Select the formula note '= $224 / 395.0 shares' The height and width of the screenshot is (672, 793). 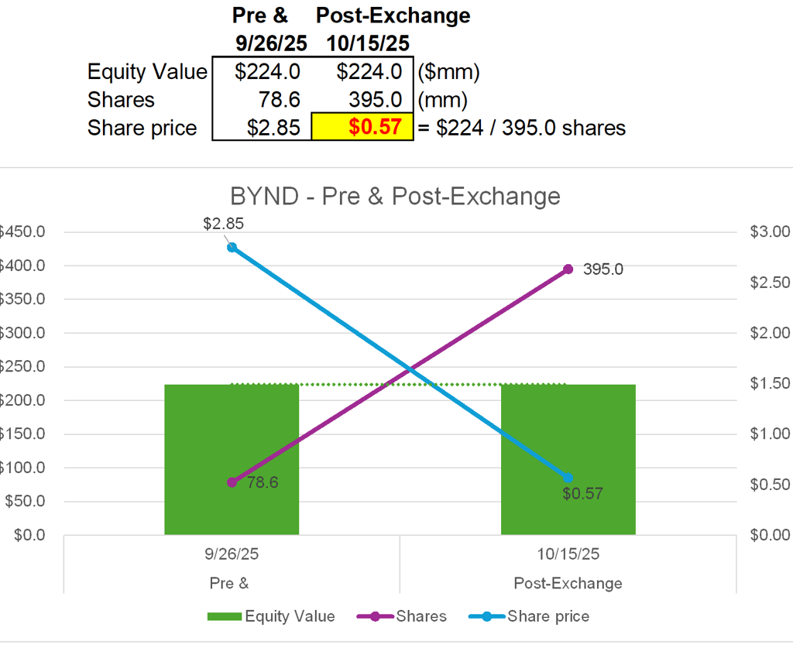522,128
